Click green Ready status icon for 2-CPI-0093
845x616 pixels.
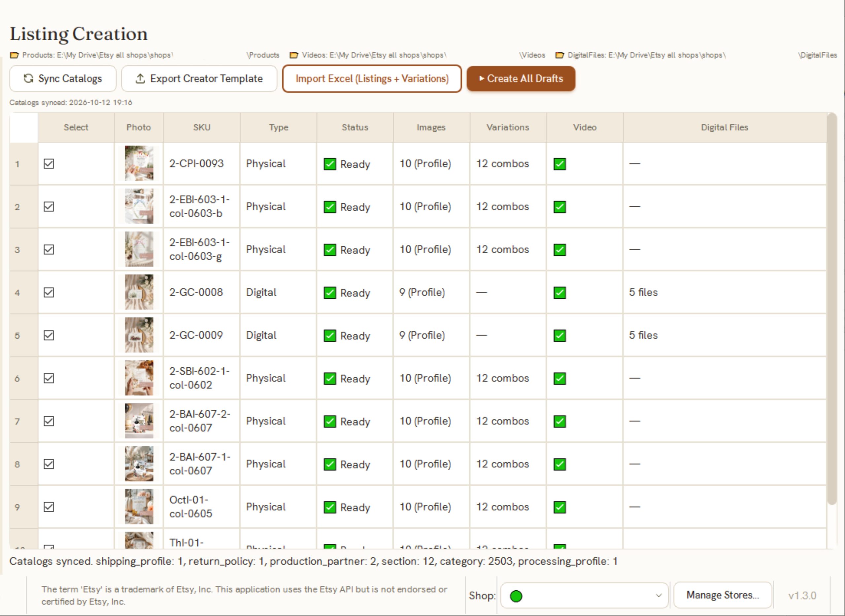point(330,164)
